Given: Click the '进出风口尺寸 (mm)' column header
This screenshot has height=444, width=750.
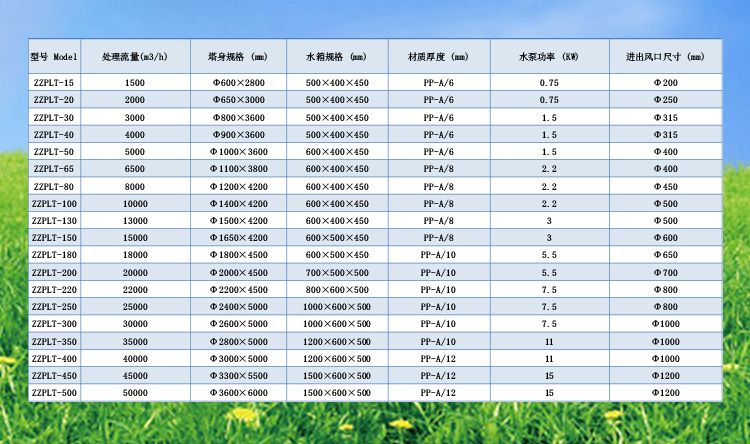Looking at the screenshot, I should click(x=666, y=56).
